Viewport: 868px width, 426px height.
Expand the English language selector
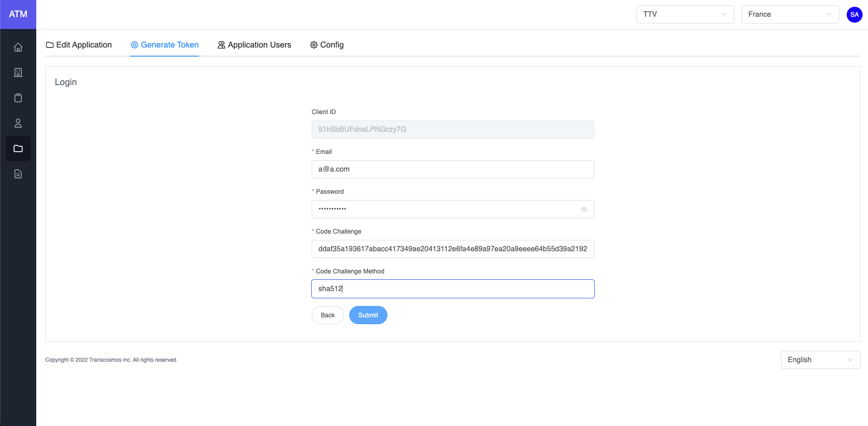click(820, 360)
